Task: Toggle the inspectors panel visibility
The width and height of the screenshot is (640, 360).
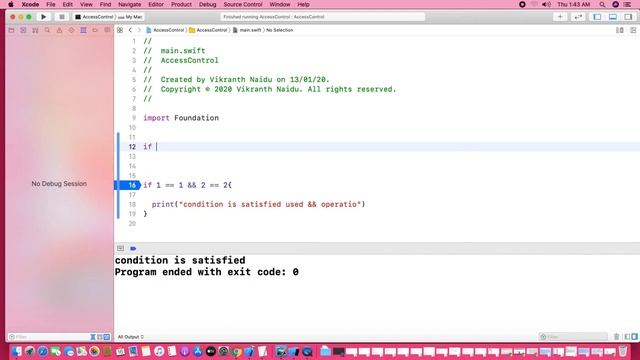Action: 628,17
